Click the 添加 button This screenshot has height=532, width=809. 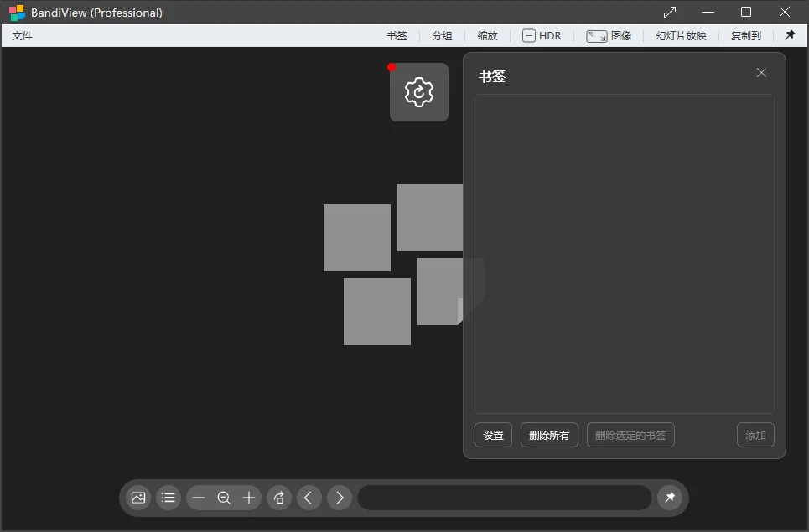click(x=755, y=435)
